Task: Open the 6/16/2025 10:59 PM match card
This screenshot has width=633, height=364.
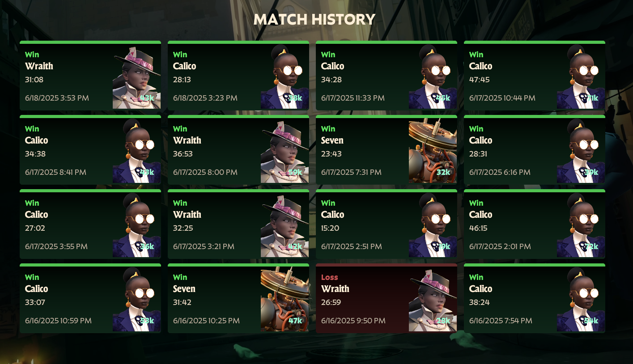Action: coord(90,298)
